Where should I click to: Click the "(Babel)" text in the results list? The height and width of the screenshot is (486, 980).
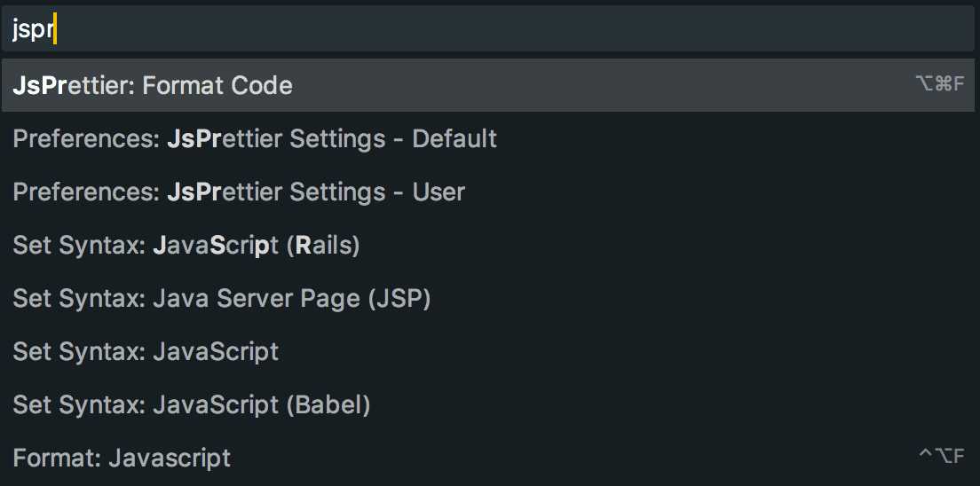[328, 404]
